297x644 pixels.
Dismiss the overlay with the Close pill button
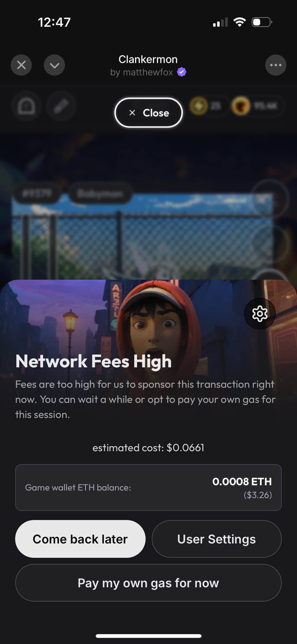pos(148,113)
